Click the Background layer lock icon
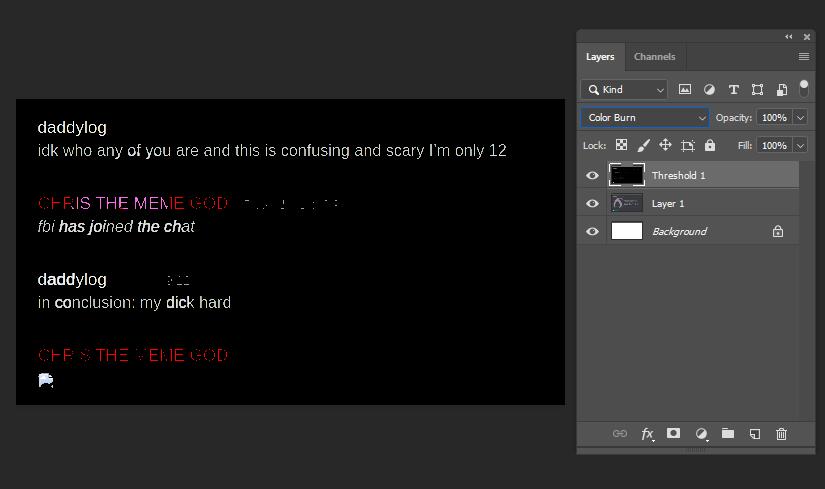This screenshot has width=825, height=489. coord(778,231)
